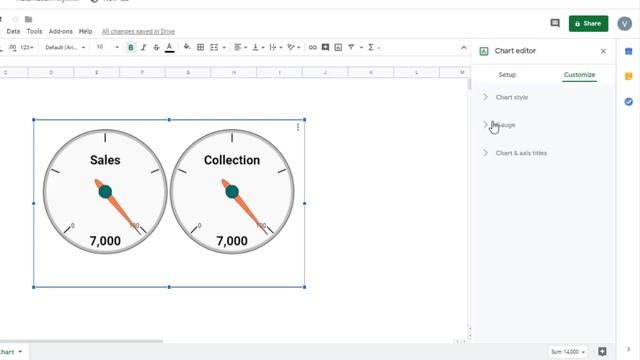Open the Tasks side panel icon
Screen dimensions: 640x360
(629, 102)
